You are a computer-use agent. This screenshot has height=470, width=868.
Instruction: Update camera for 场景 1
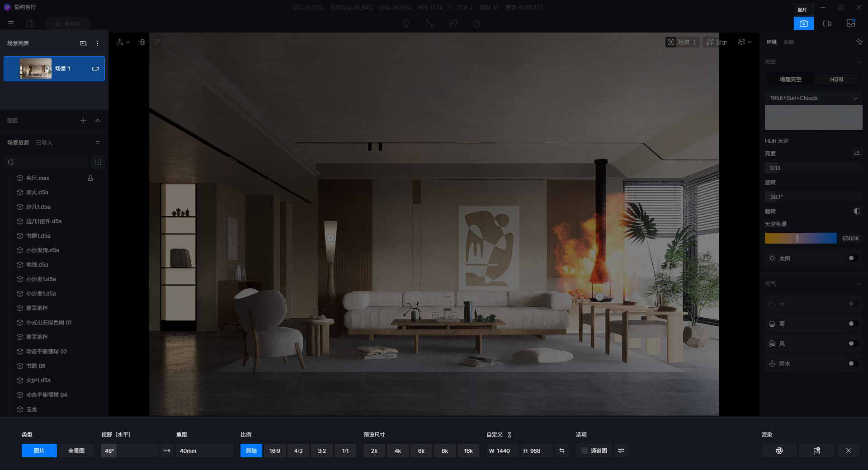(x=95, y=69)
